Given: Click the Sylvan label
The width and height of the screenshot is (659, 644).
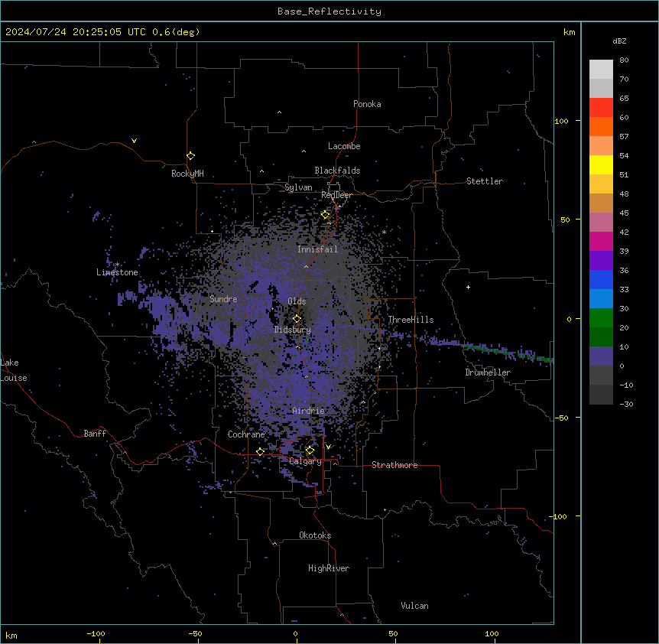Looking at the screenshot, I should (298, 187).
